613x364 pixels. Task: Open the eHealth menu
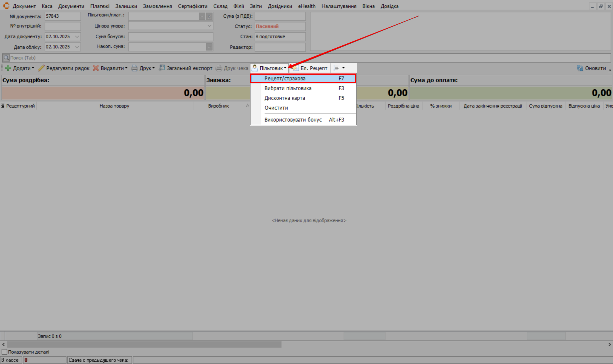tap(307, 6)
